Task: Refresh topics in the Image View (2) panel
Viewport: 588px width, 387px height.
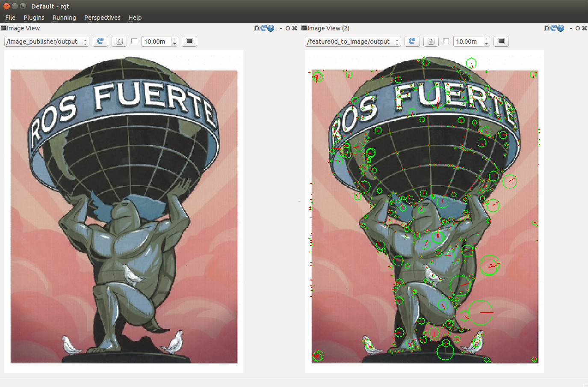Action: [412, 41]
